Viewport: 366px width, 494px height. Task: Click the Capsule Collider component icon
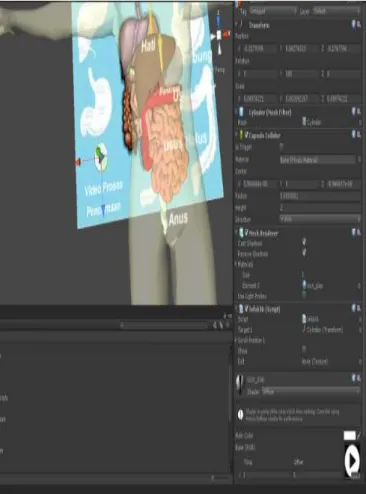241,135
